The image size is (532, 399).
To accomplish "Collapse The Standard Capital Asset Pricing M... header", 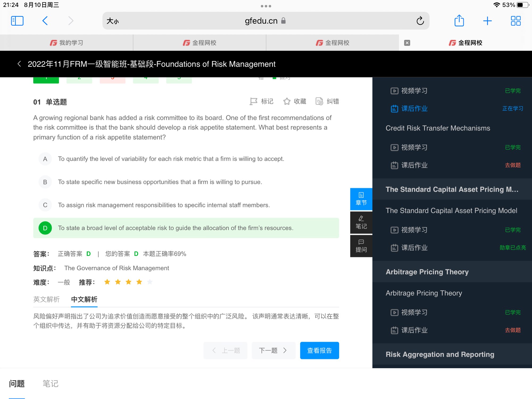I will [x=452, y=189].
